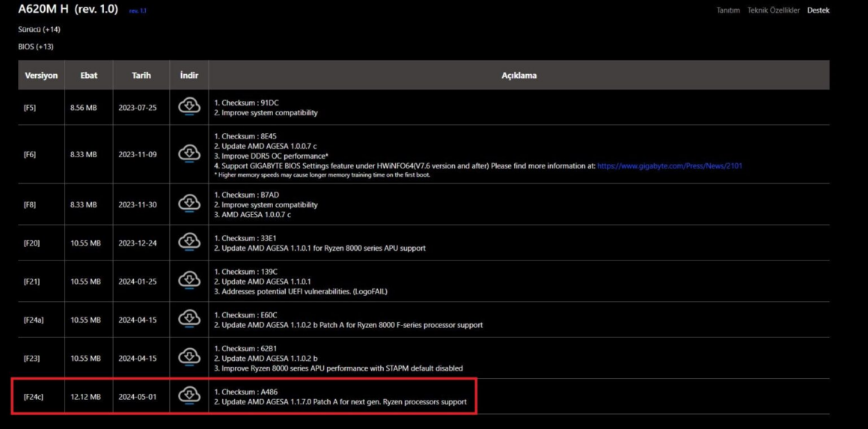Select the Destek tab
This screenshot has height=429, width=868.
818,10
